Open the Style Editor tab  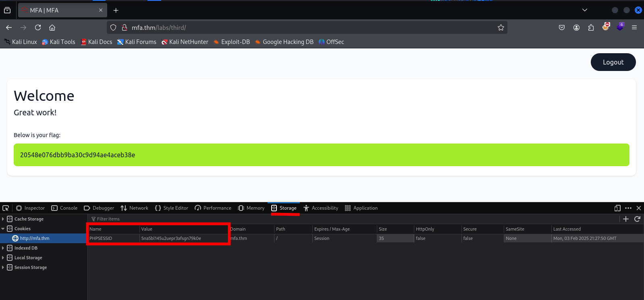click(172, 208)
